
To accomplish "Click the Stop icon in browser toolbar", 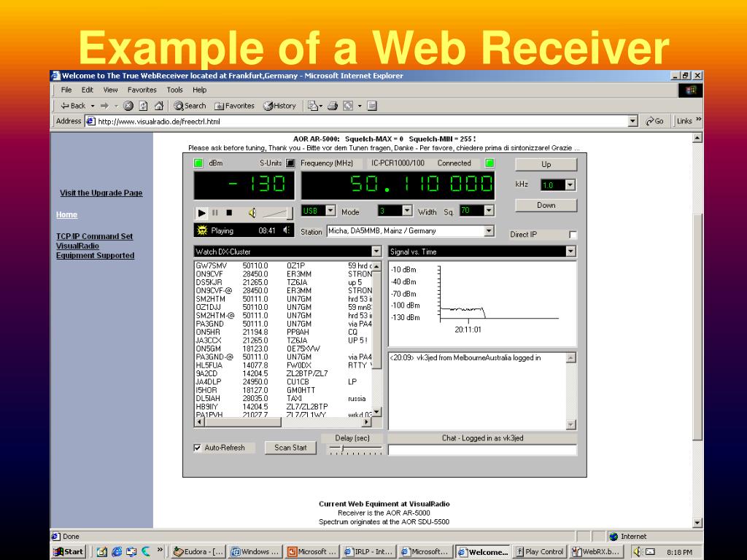I will click(x=128, y=106).
